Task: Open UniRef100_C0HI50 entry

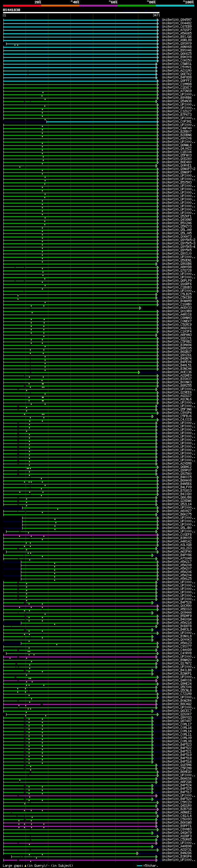Action: coord(177,60)
